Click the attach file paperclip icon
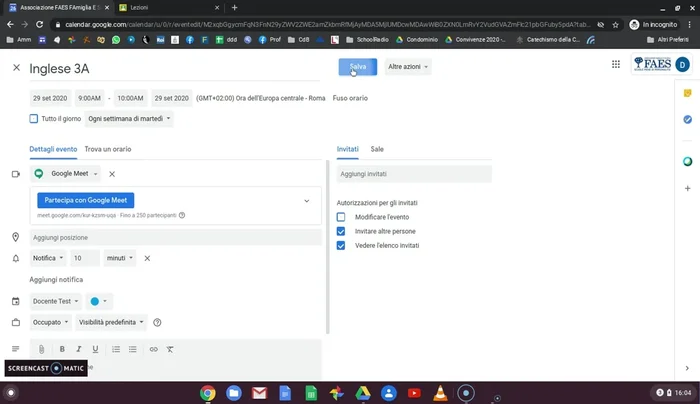Viewport: 700px width, 404px height. [41, 349]
